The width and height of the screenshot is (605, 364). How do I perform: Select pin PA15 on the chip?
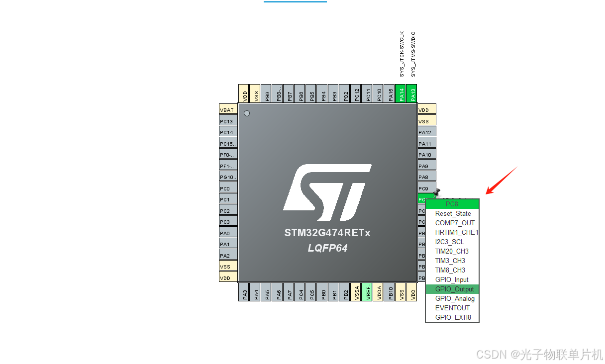(390, 93)
